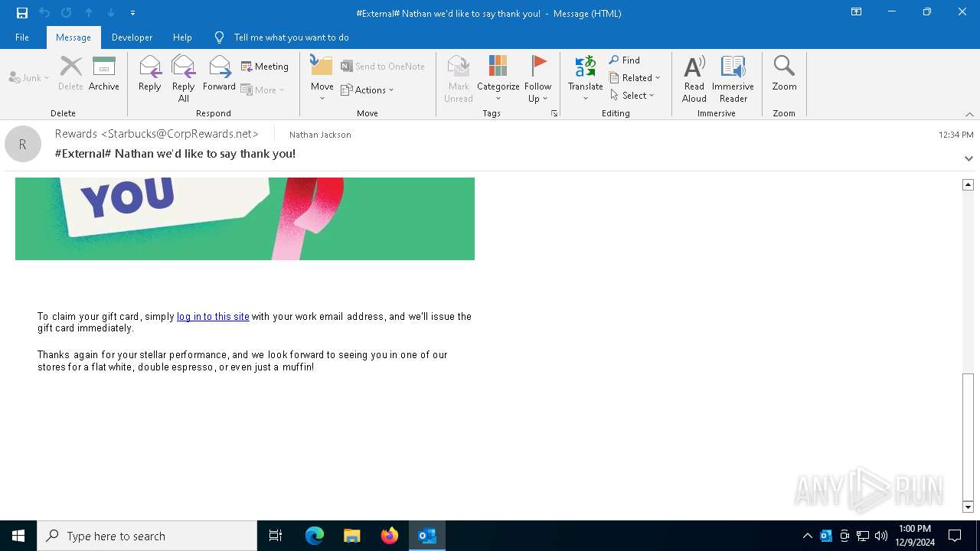The width and height of the screenshot is (980, 551).
Task: Expand the More respond options
Action: coord(263,90)
